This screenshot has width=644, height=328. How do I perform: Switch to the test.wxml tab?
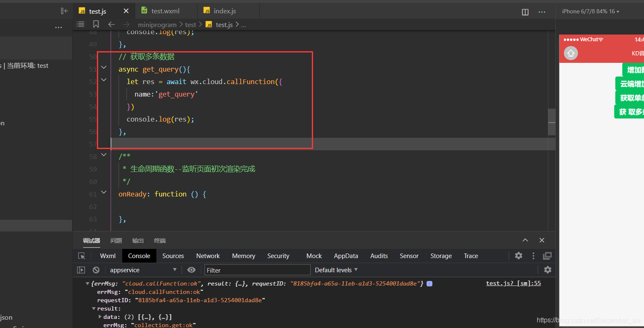[166, 11]
